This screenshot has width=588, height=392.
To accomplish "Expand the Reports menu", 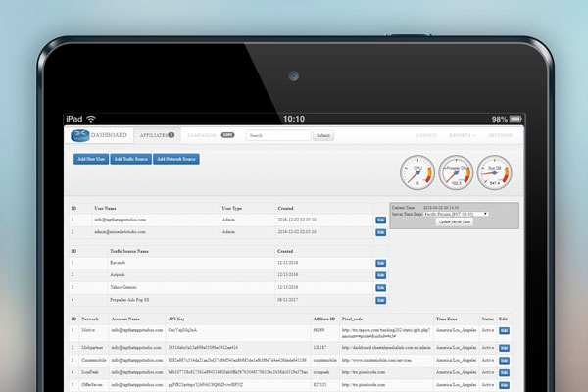I will coord(466,135).
